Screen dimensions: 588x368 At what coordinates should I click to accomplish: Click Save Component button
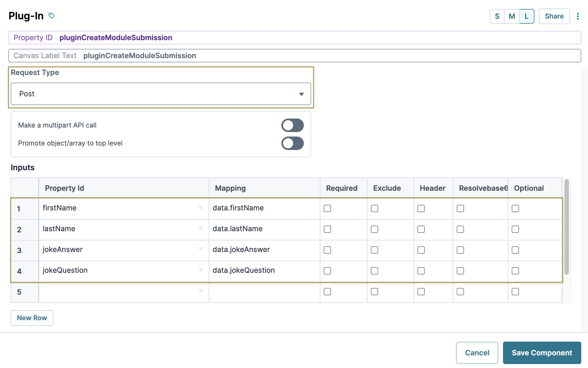(x=542, y=353)
